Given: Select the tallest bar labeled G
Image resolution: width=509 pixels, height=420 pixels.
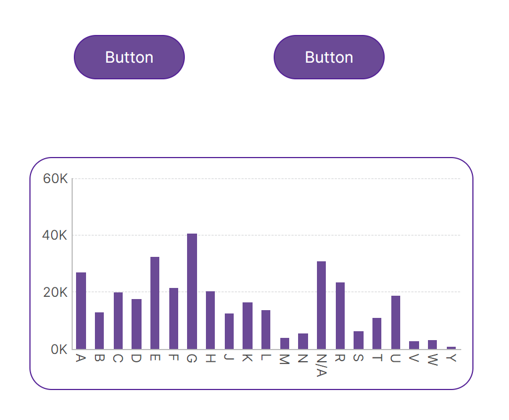Looking at the screenshot, I should [192, 291].
